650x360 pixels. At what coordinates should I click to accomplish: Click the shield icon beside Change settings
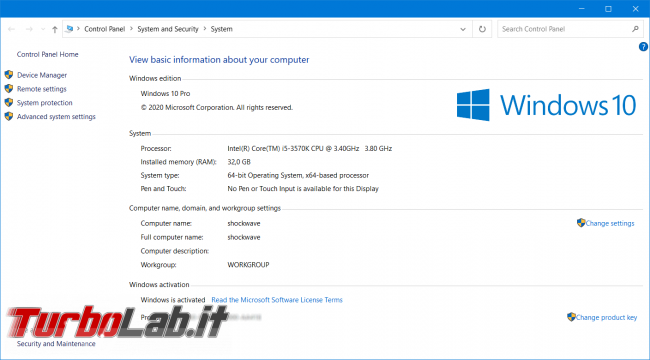tap(581, 223)
